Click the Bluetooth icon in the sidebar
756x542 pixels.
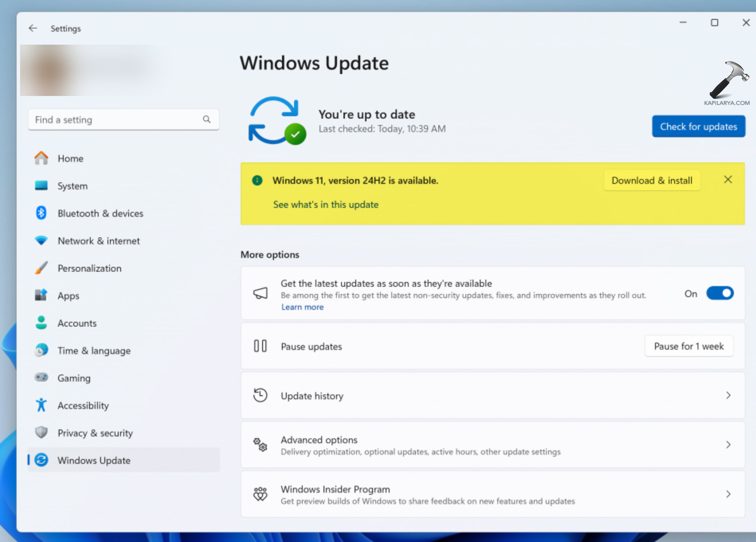(41, 213)
